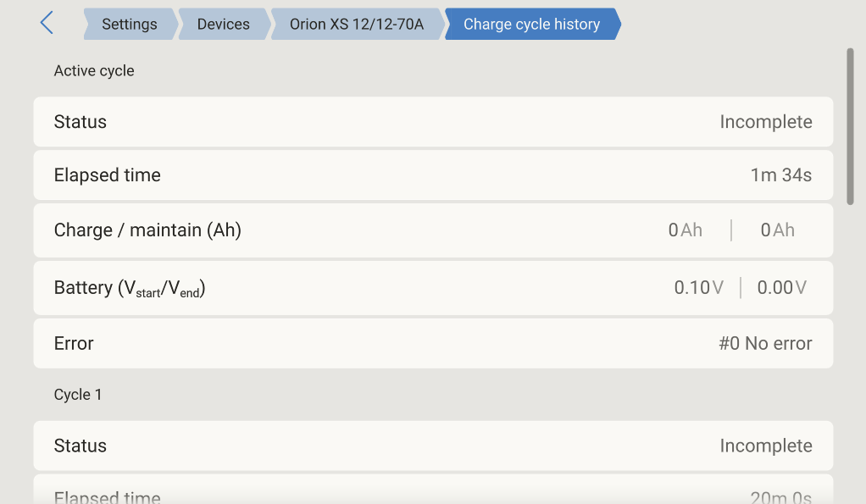Click the Error row label
Viewport: 866px width, 504px height.
pos(74,343)
